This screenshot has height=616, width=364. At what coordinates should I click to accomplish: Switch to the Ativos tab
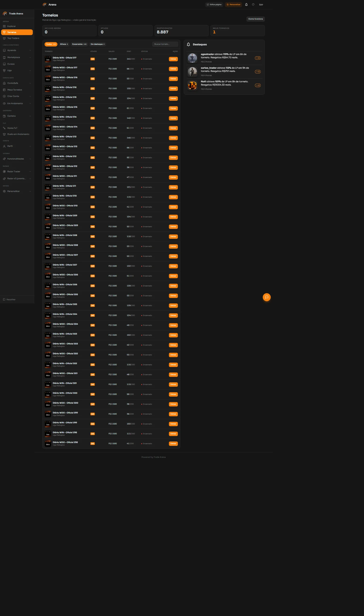(64, 44)
